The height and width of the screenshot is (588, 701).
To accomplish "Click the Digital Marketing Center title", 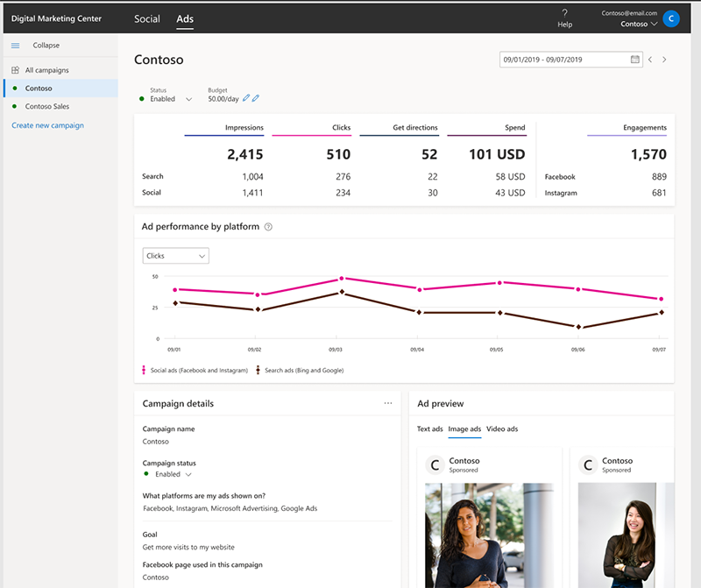I will point(56,18).
